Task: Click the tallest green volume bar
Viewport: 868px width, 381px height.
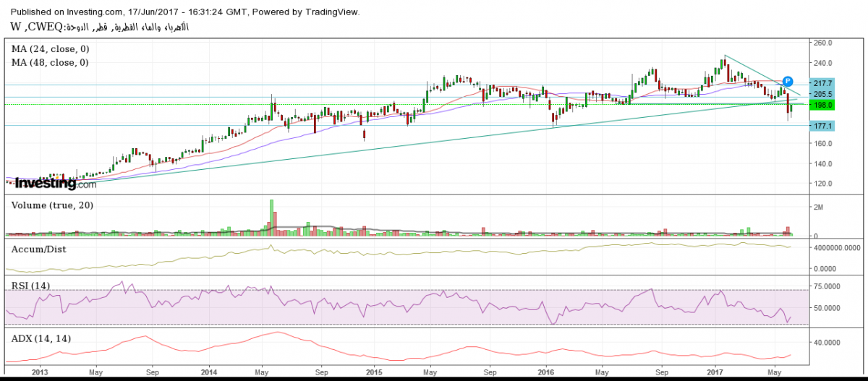Action: click(272, 217)
